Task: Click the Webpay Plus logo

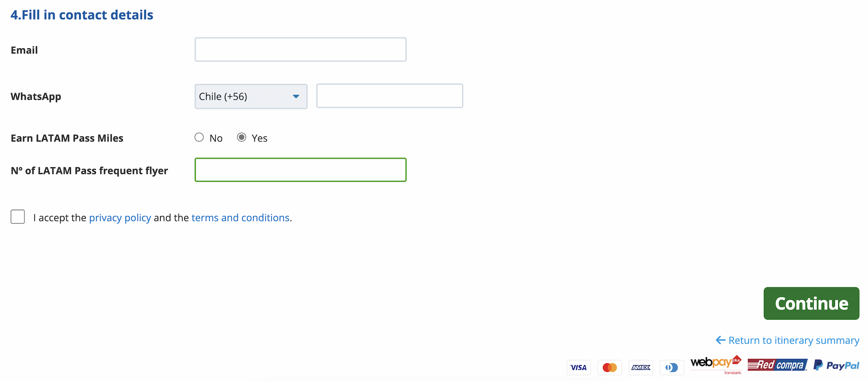Action: click(x=716, y=364)
